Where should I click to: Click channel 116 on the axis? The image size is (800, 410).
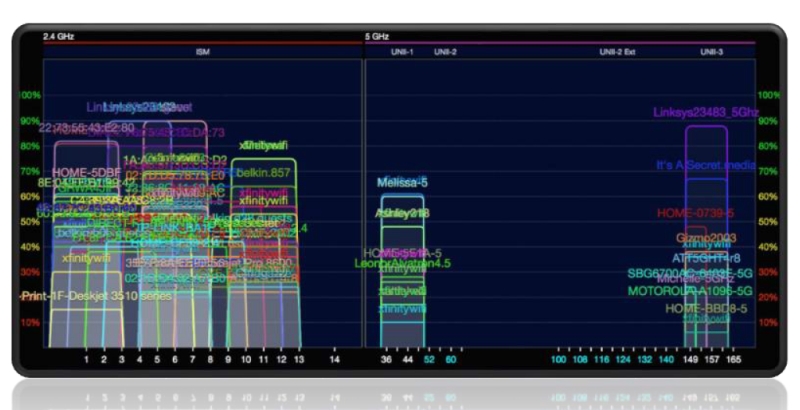tap(602, 360)
